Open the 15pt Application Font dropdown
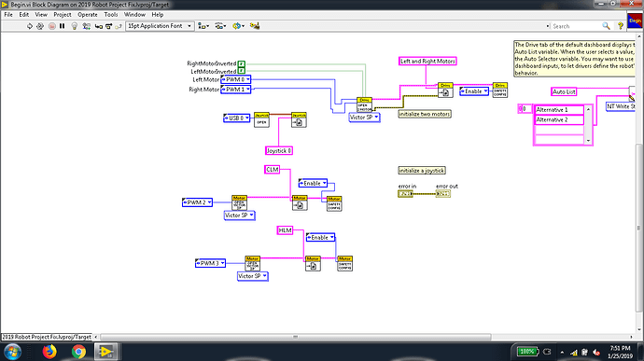 coord(160,26)
